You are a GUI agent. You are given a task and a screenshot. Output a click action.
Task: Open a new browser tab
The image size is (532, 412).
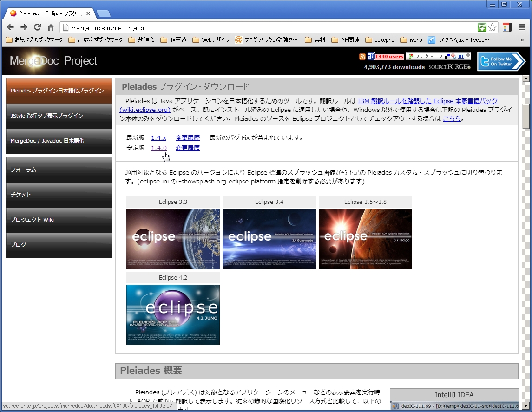click(104, 13)
